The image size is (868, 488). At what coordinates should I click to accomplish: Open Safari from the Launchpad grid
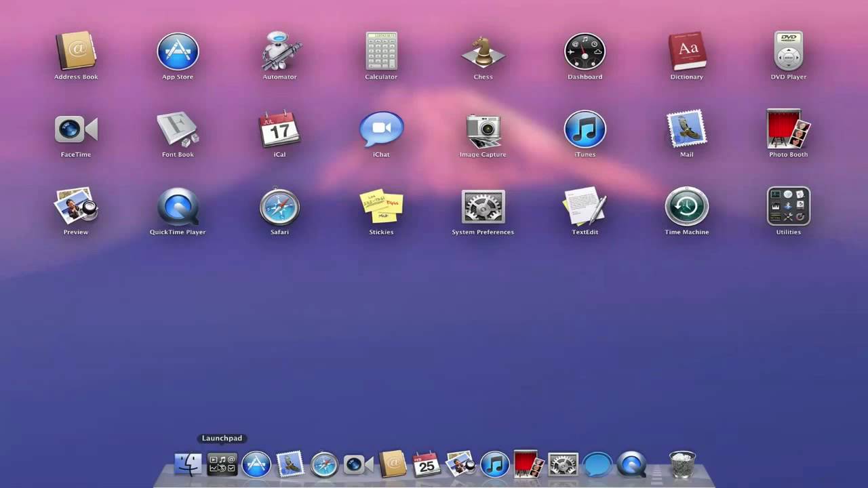pyautogui.click(x=279, y=207)
